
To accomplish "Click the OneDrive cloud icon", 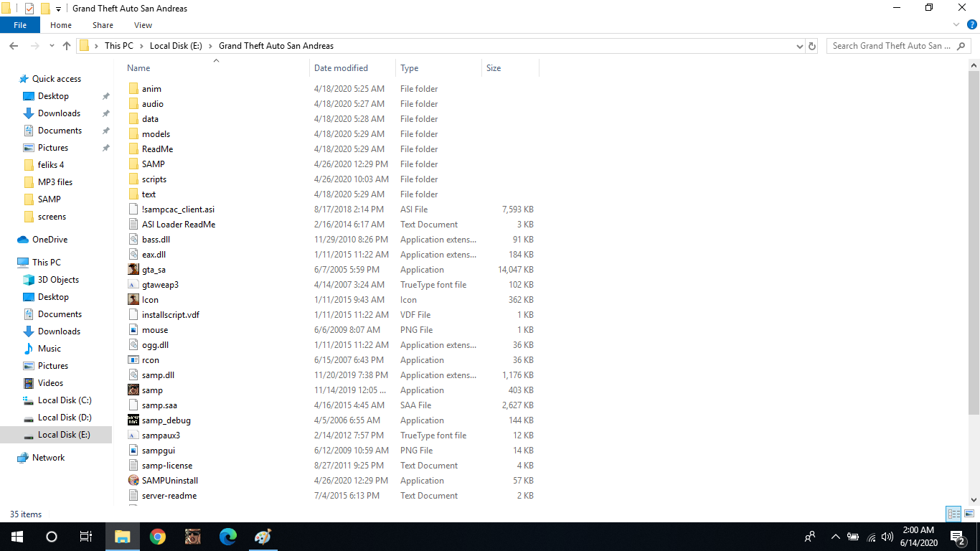I will 23,240.
